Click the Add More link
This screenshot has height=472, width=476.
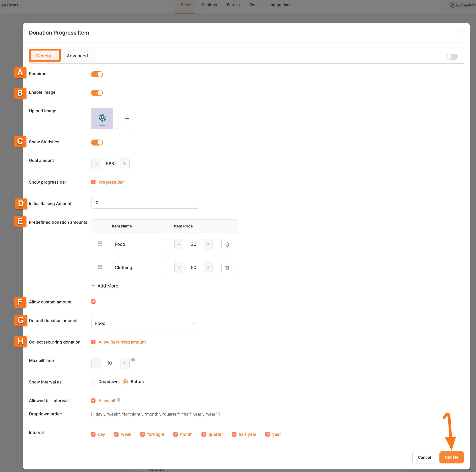pos(108,286)
